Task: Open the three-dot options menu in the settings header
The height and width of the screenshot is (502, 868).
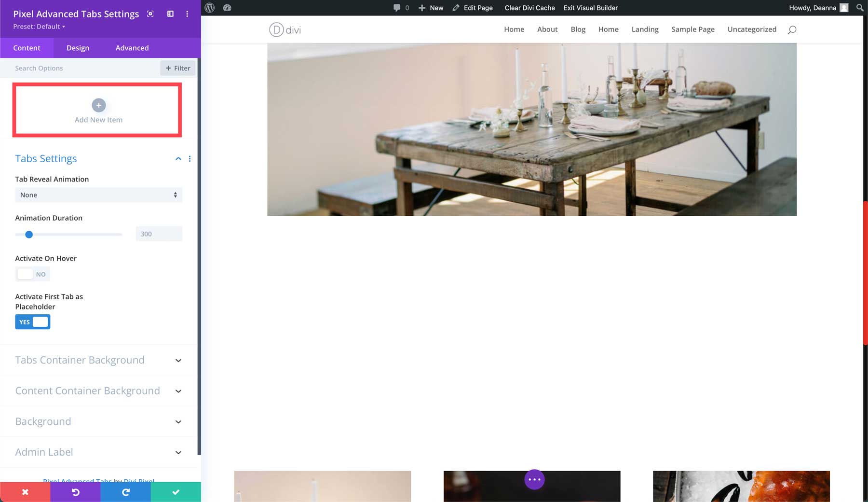Action: (187, 14)
